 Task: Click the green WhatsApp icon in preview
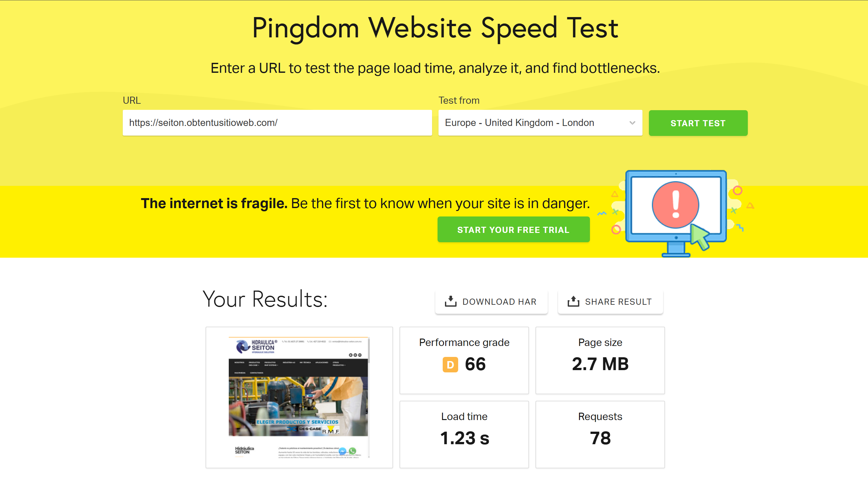pos(352,451)
